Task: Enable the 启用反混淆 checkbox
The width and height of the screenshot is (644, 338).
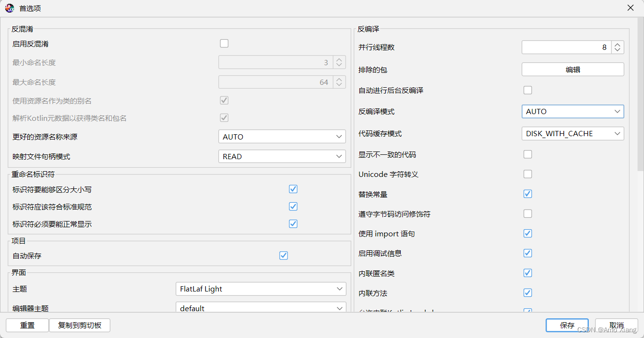Action: (224, 44)
